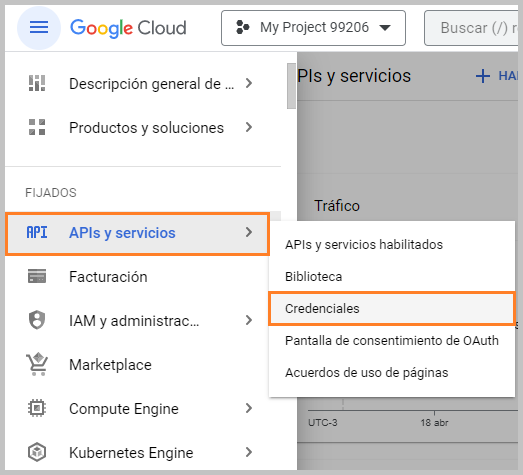
Task: Click the Tráfico chart heading
Action: (337, 205)
